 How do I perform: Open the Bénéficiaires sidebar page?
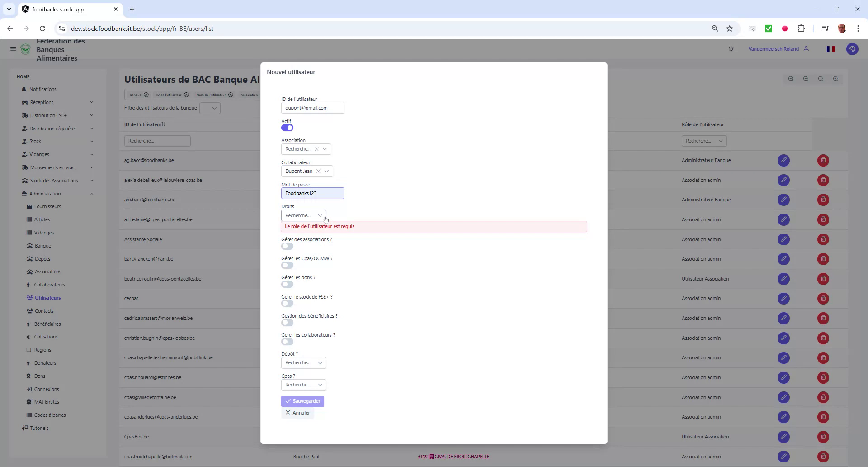pos(47,324)
